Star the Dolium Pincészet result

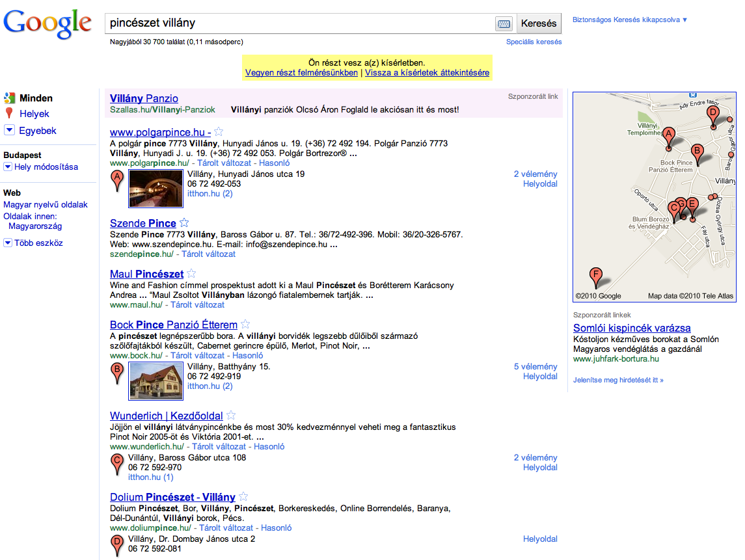click(x=243, y=496)
